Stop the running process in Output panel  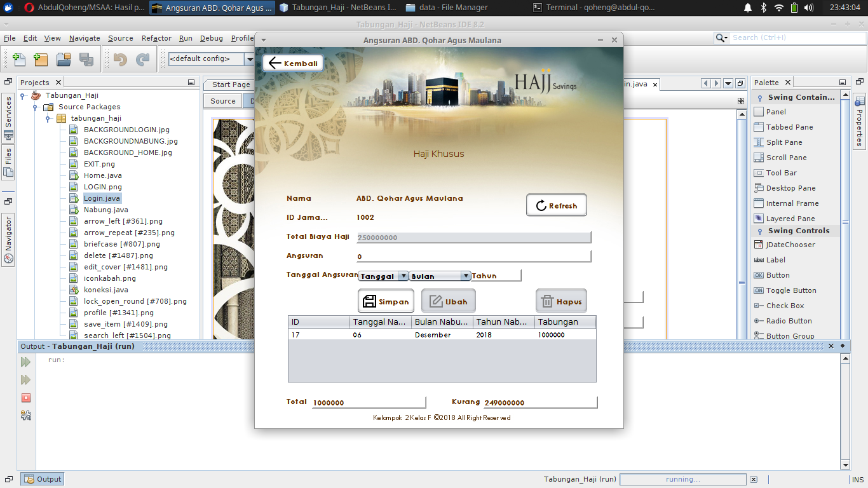pos(26,398)
